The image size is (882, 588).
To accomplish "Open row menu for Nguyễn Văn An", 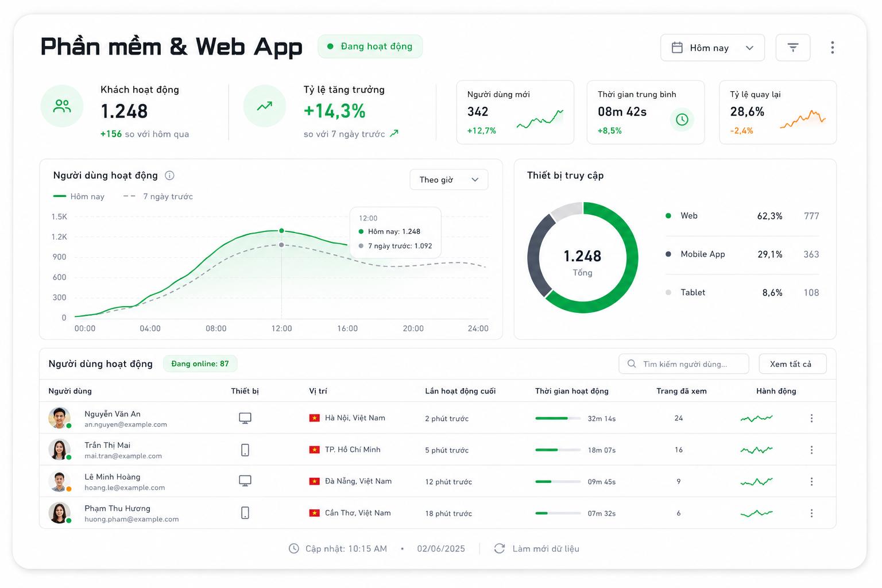I will pos(811,419).
